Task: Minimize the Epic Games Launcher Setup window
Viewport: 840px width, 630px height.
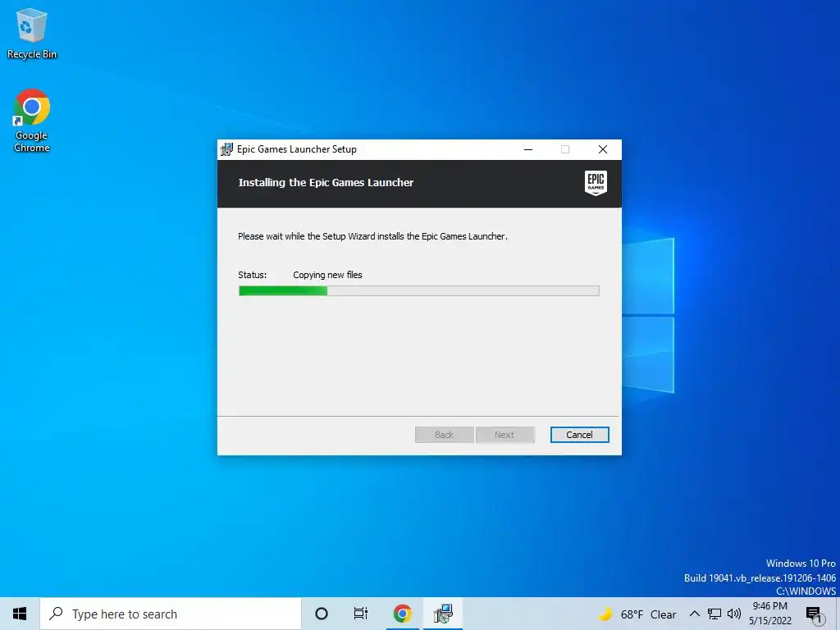Action: [528, 149]
